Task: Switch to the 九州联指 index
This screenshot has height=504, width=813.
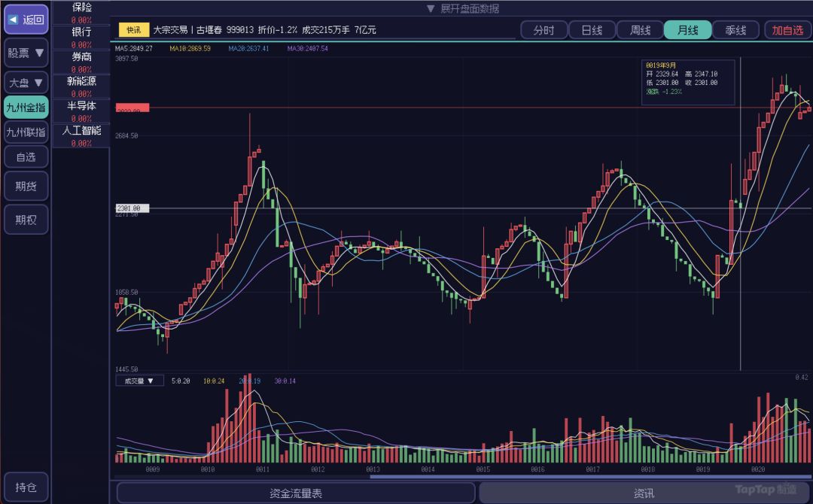Action: 26,132
